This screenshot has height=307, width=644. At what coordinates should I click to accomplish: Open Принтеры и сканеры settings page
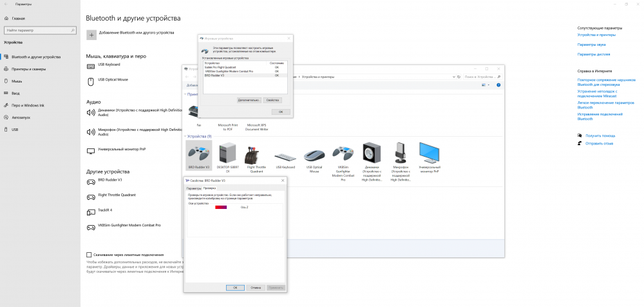(x=28, y=69)
